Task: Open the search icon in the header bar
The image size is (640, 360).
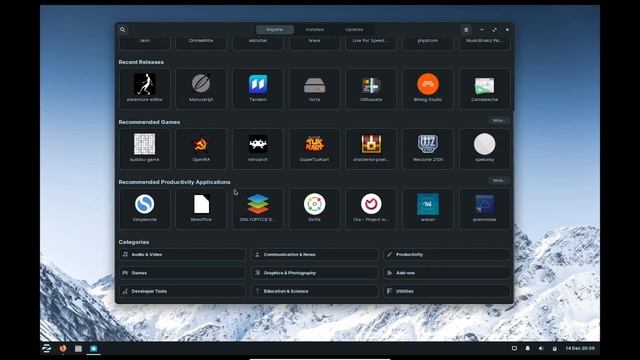Action: tap(122, 29)
